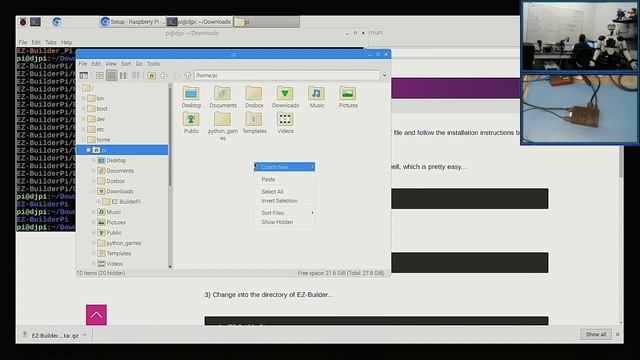This screenshot has height=360, width=640.
Task: Open the file manager View menu
Action: click(111, 64)
